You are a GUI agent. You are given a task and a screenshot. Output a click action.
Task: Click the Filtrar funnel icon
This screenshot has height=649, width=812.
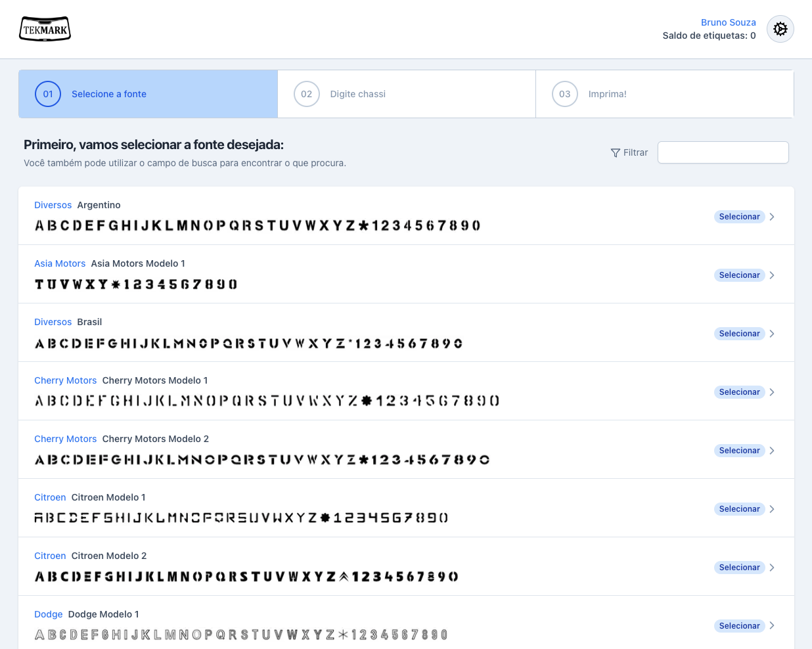tap(615, 152)
